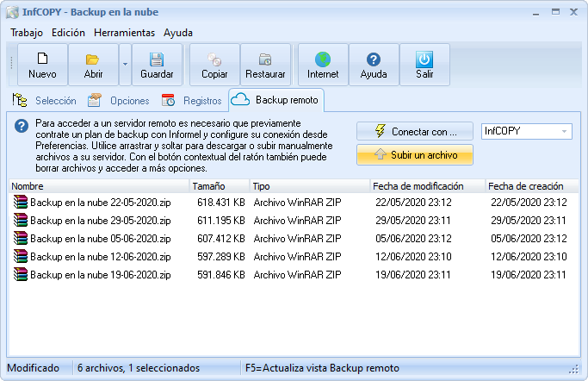Open the Herramientas menu
This screenshot has height=381, width=588.
(125, 33)
